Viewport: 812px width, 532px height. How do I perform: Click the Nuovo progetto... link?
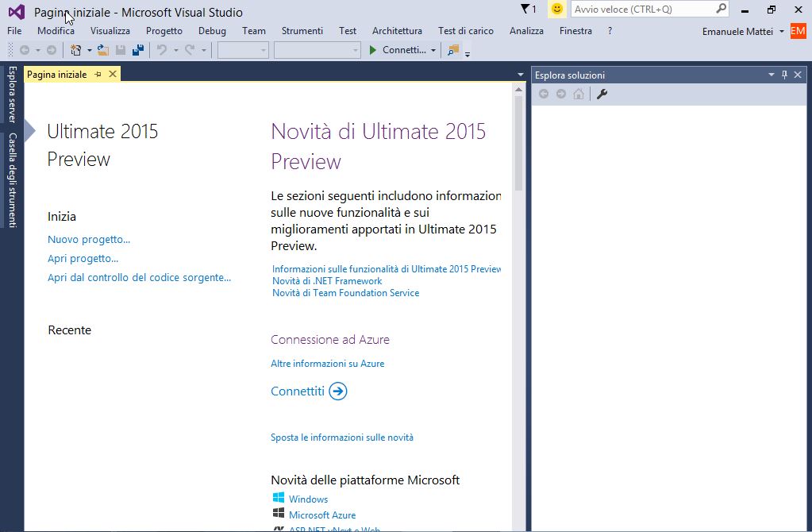coord(89,239)
